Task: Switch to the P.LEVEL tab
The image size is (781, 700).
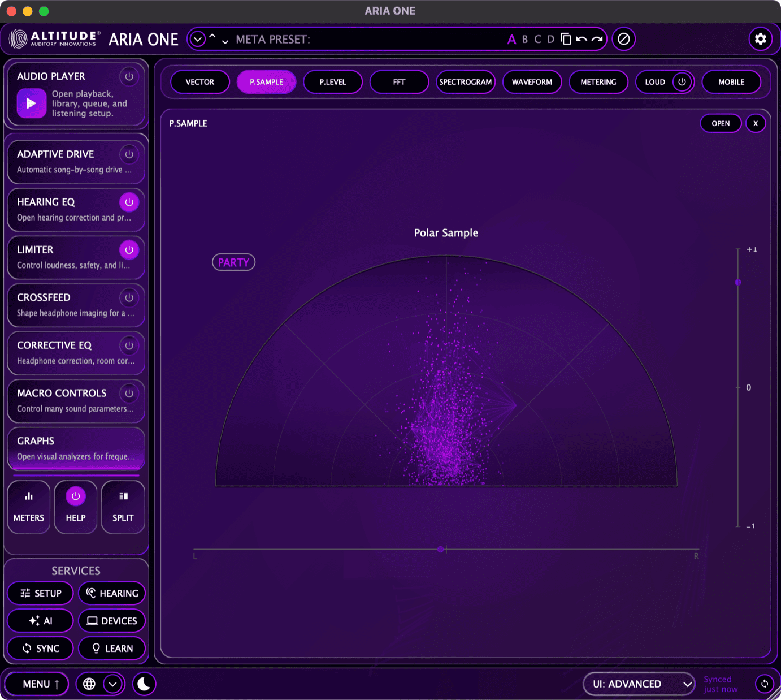Action: (333, 82)
